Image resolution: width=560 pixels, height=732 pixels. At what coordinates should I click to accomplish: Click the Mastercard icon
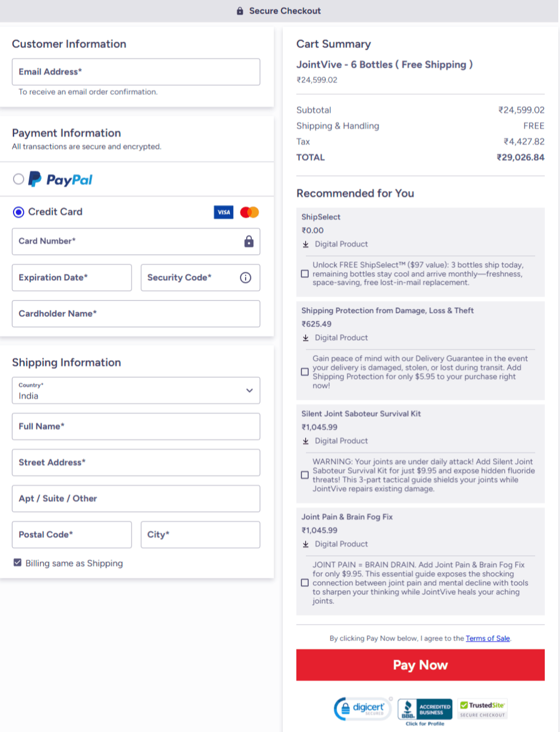[248, 212]
